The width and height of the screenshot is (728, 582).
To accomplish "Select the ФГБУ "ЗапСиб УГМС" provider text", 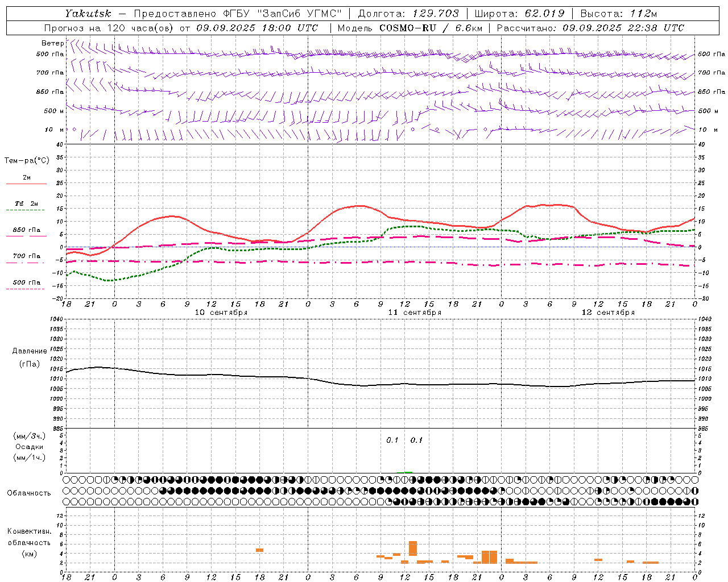I will [x=282, y=14].
